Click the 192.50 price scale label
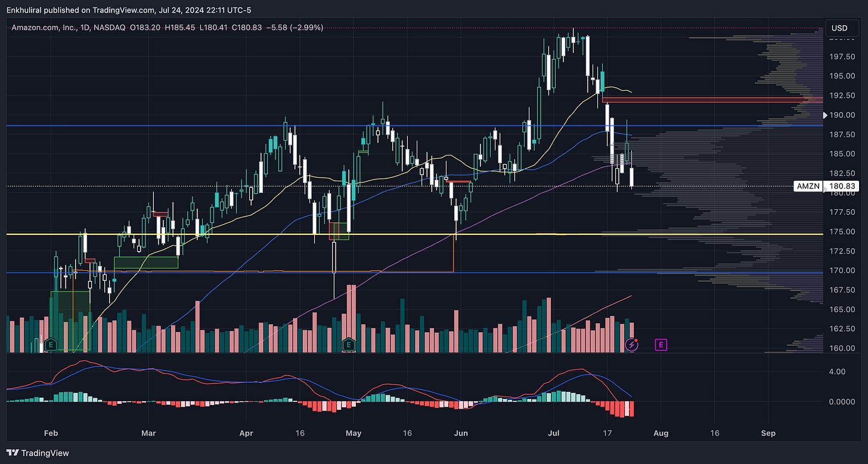868x464 pixels. pos(842,95)
